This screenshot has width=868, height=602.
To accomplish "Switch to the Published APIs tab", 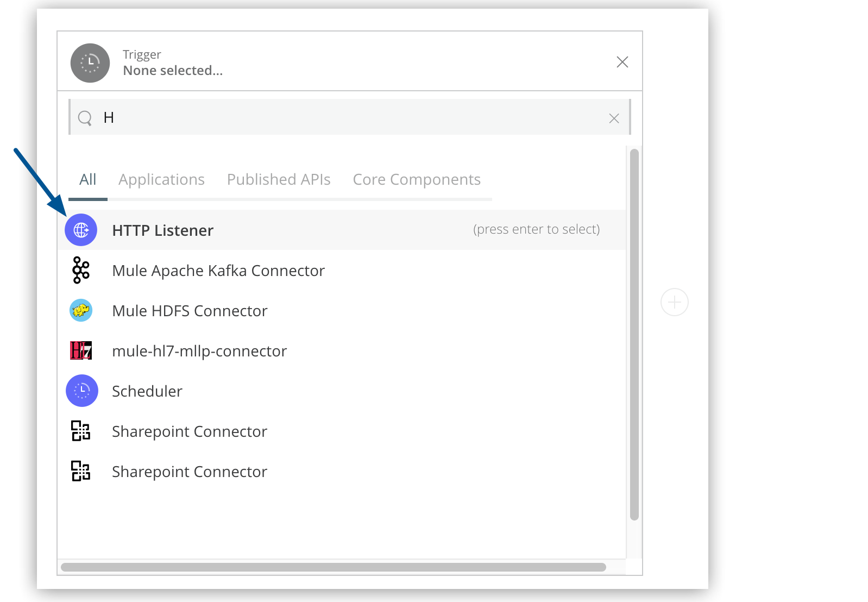I will 279,180.
